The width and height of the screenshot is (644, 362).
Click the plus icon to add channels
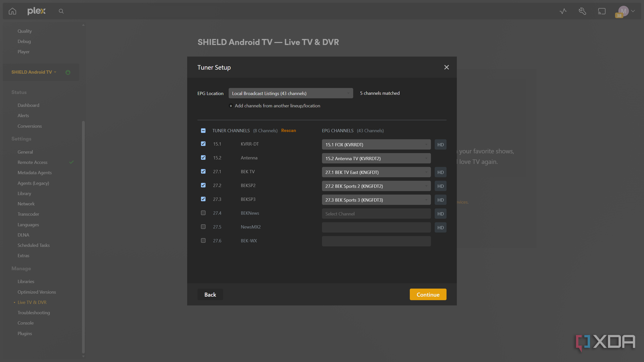click(231, 106)
